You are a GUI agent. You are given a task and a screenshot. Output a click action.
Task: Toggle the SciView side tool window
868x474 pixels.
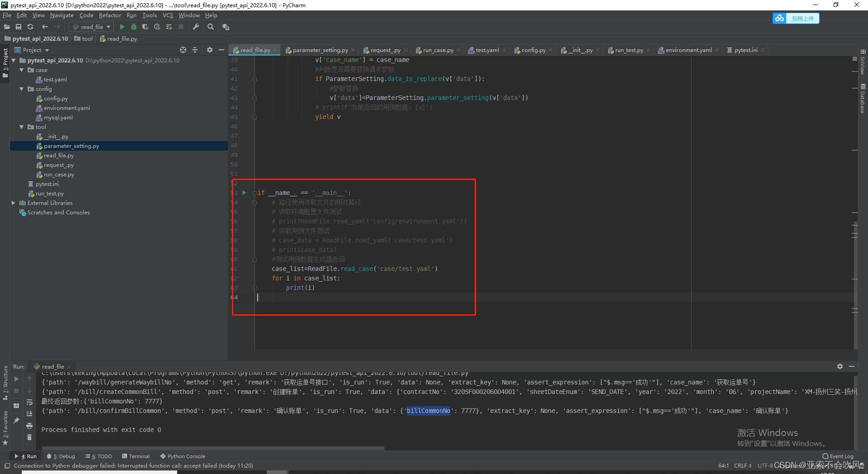pyautogui.click(x=863, y=62)
